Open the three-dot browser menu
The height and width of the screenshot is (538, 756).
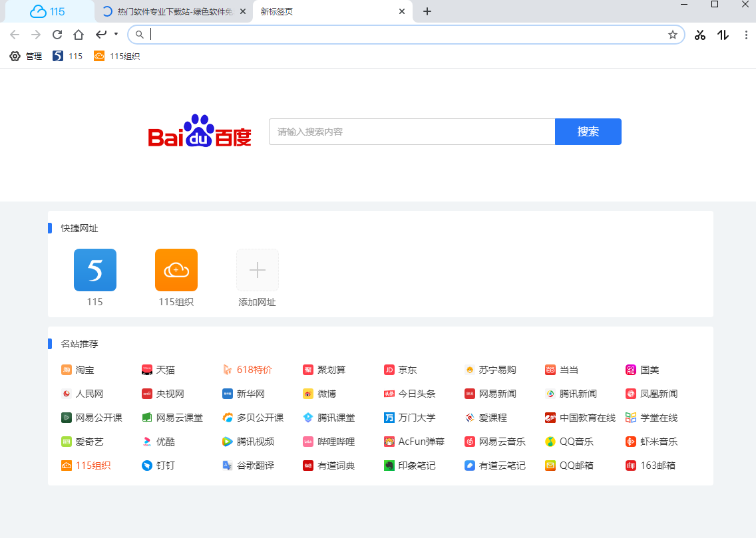(x=746, y=35)
